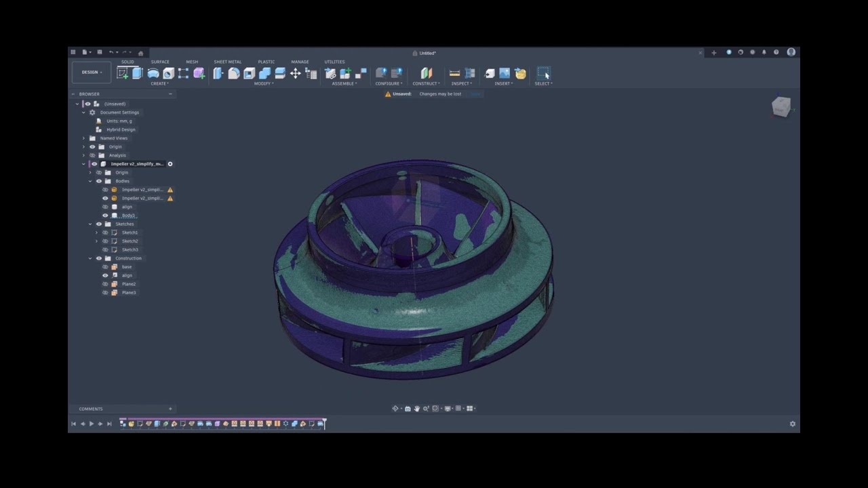
Task: Go to Home view icon
Action: [140, 53]
